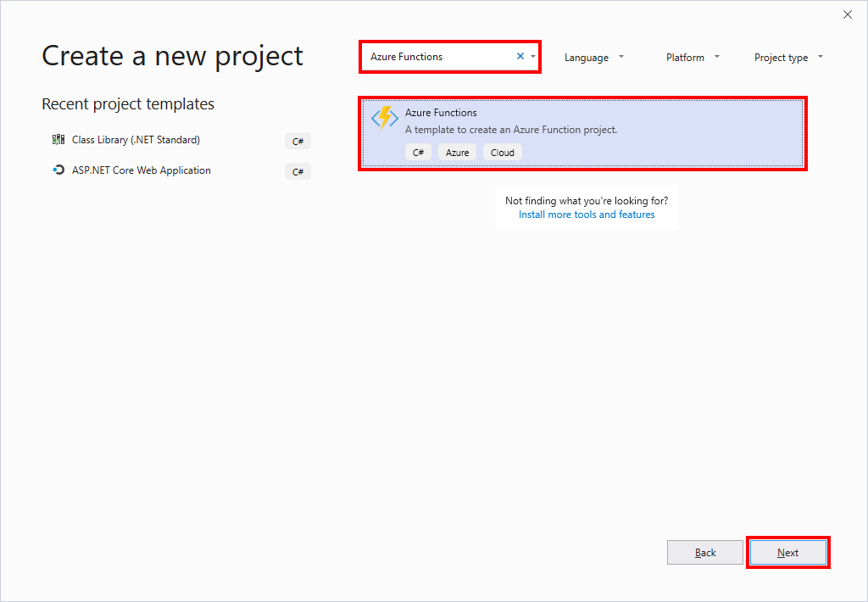
Task: Open the Project type filter dropdown
Action: pyautogui.click(x=788, y=57)
